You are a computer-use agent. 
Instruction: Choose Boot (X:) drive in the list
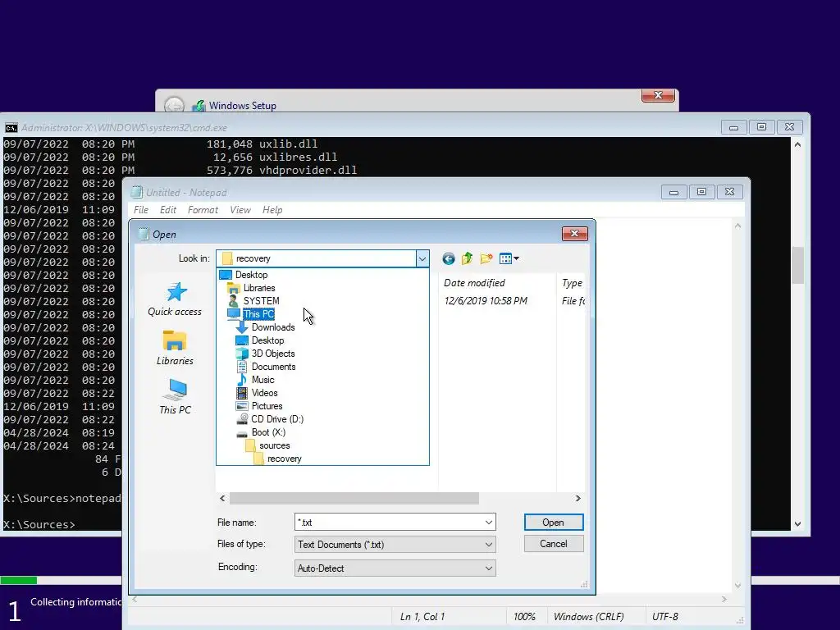point(268,432)
